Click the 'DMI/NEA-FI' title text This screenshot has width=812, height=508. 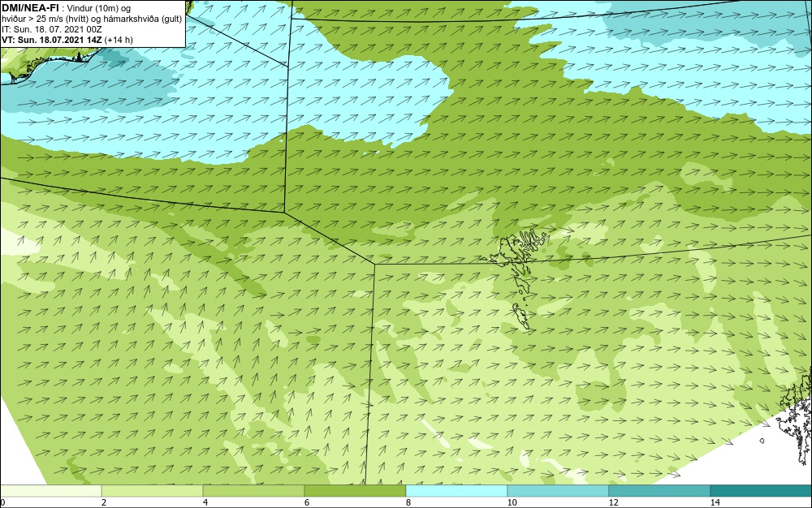coord(30,8)
